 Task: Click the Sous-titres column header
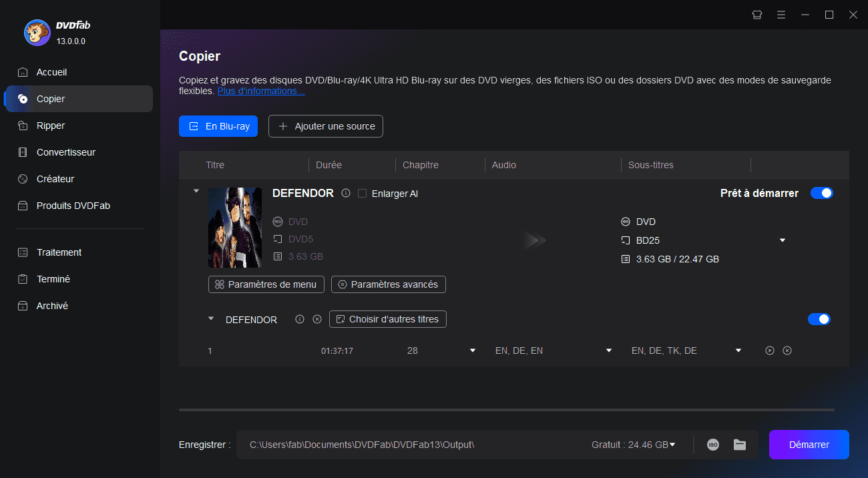pyautogui.click(x=651, y=165)
